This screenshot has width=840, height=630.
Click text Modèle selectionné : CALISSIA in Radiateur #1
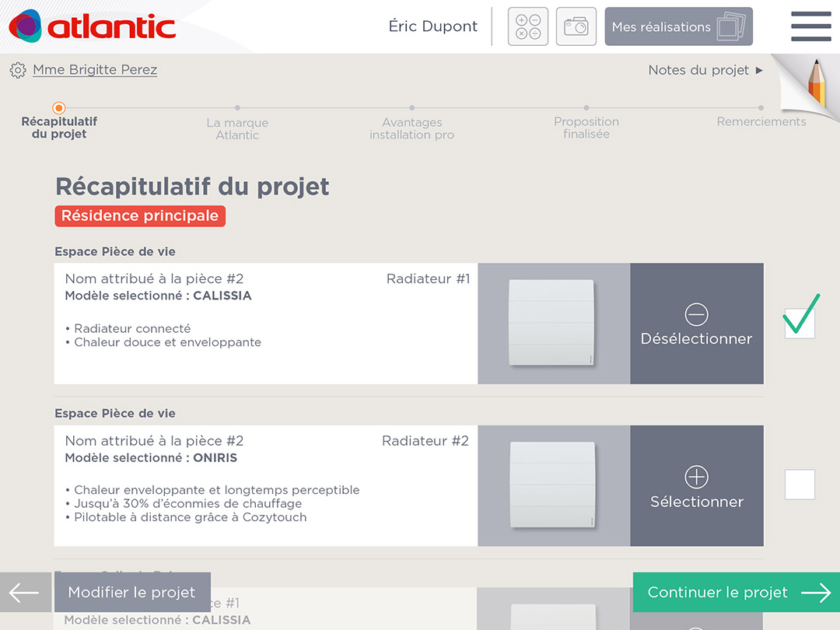[x=158, y=296]
